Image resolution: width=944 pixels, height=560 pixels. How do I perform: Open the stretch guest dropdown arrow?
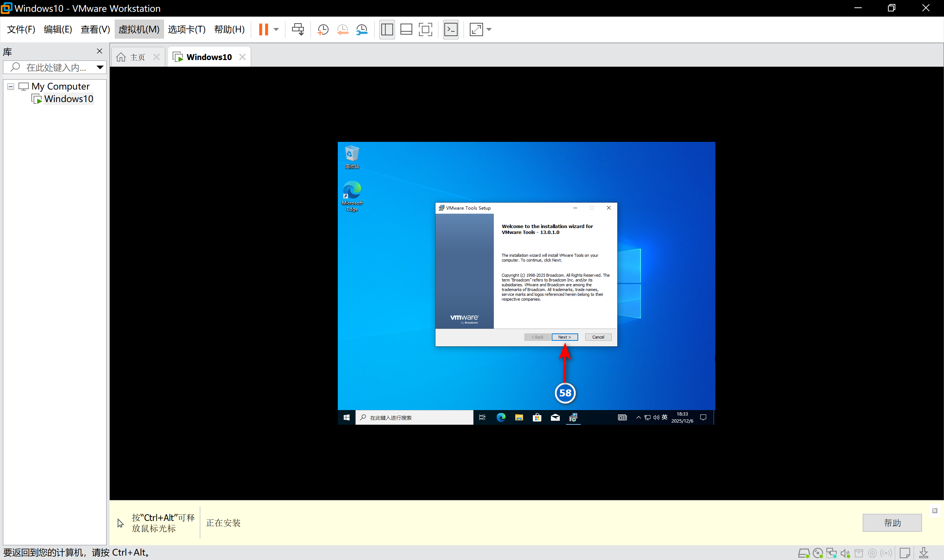(x=489, y=29)
